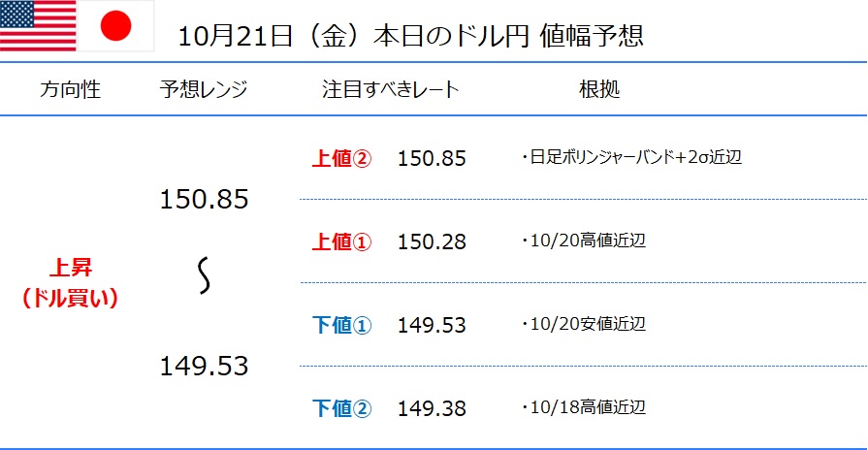This screenshot has height=450, width=868.
Task: Click the 根拠 column header
Action: pos(599,89)
